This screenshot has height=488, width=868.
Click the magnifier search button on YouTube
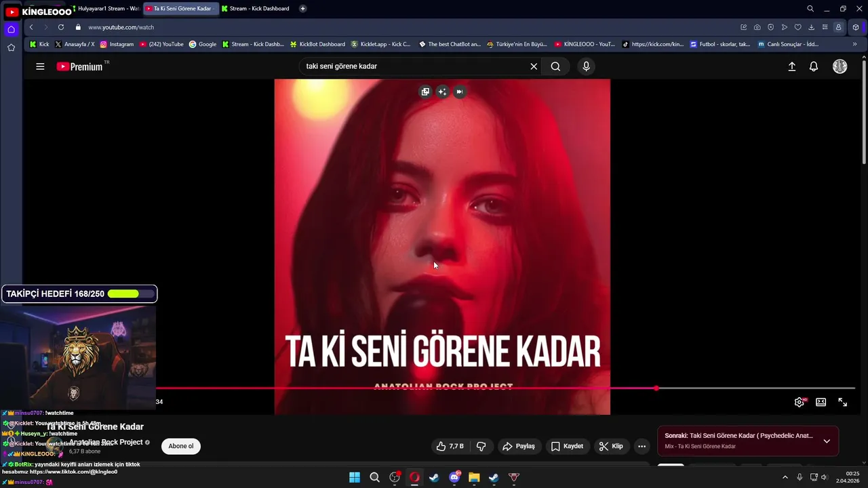pyautogui.click(x=555, y=66)
